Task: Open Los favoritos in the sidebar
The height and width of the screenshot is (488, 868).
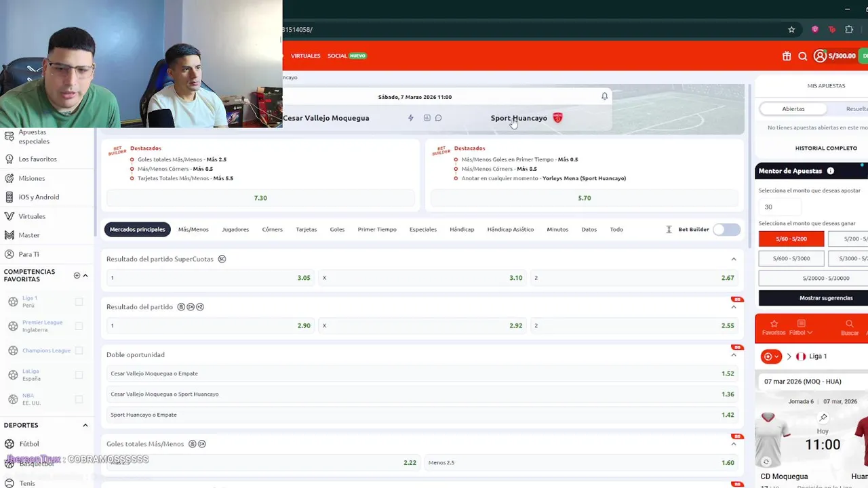Action: pyautogui.click(x=37, y=159)
